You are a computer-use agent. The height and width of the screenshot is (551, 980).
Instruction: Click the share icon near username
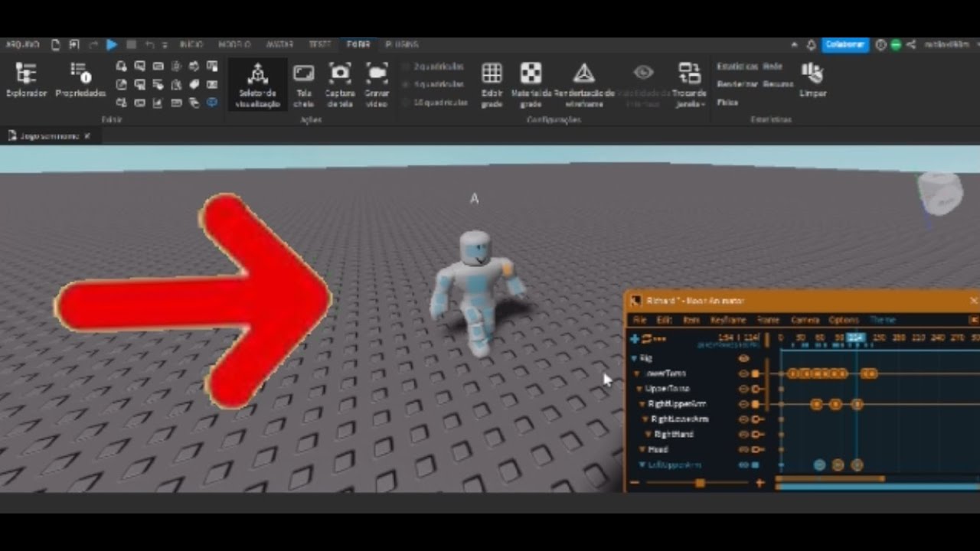coord(911,44)
